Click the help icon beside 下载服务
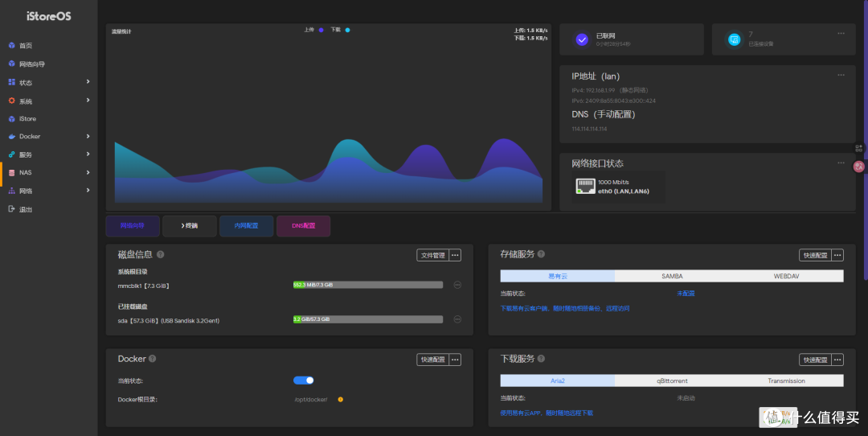 pyautogui.click(x=542, y=359)
